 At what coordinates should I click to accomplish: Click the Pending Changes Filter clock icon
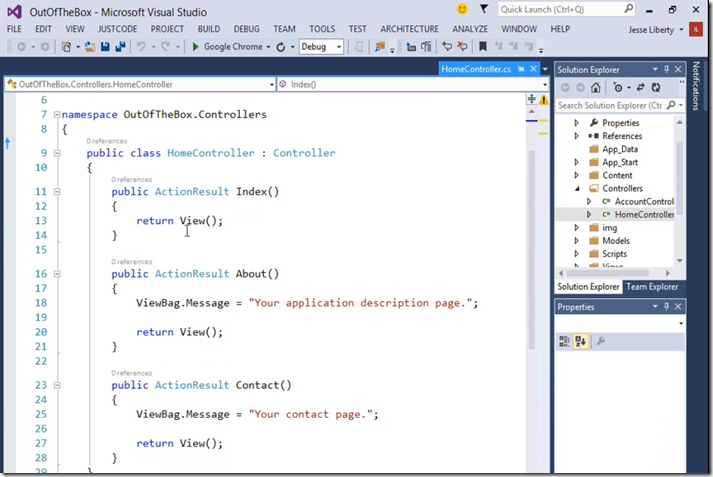618,87
